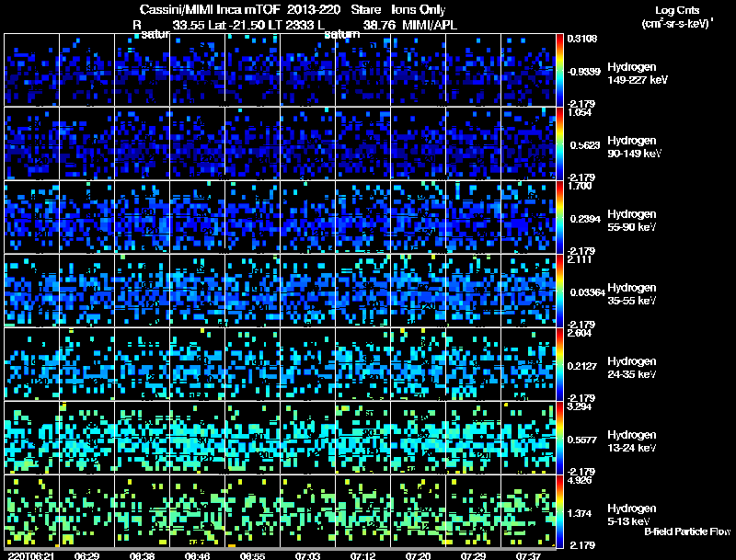Select the Hydrogen 55-90 keV color scale
The image size is (736, 560).
(560, 217)
